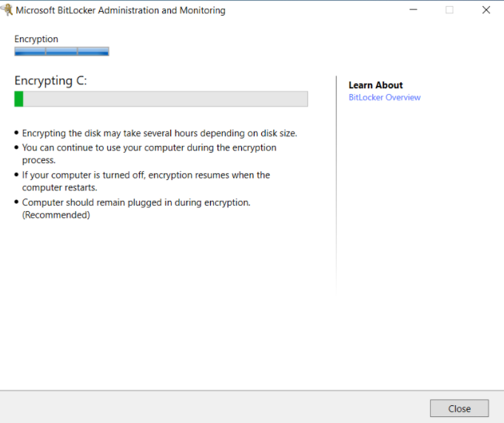Click the note about keeping computer plugged in
The height and width of the screenshot is (423, 504).
[x=136, y=202]
